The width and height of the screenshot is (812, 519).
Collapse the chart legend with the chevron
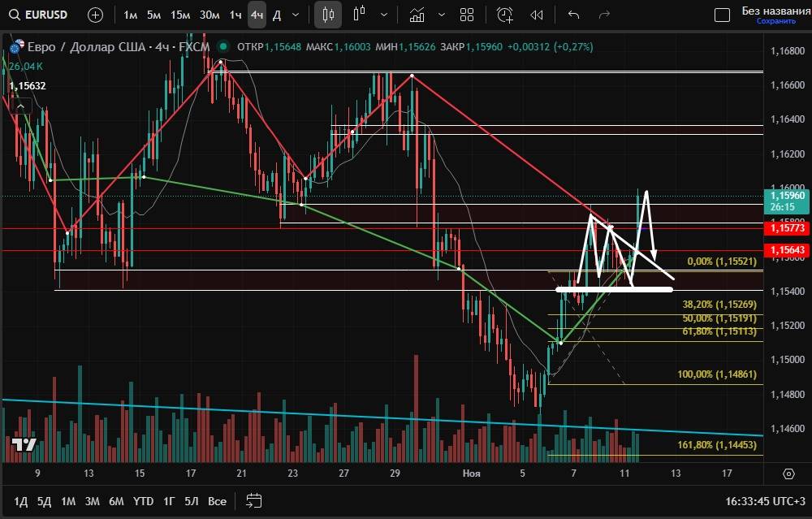point(21,105)
